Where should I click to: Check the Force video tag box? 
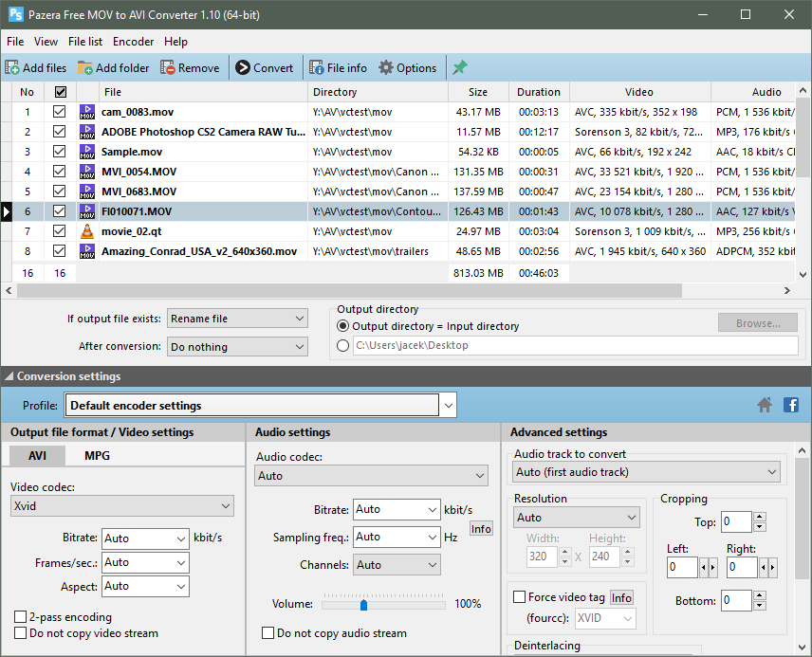point(520,597)
